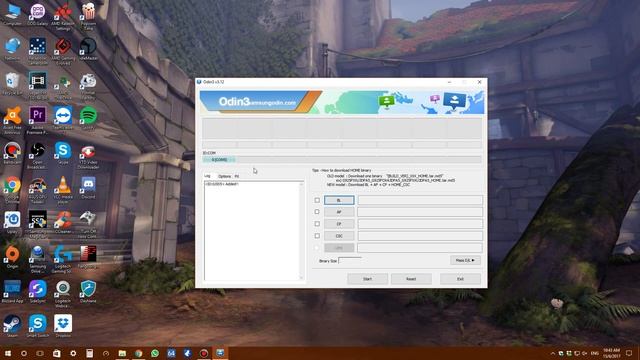Image resolution: width=640 pixels, height=360 pixels.
Task: Click the BL button to browse firmware
Action: [339, 200]
